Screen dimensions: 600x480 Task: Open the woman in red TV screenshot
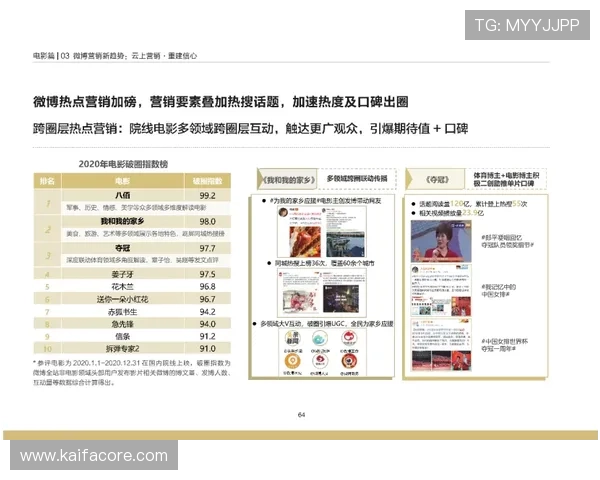tap(440, 241)
